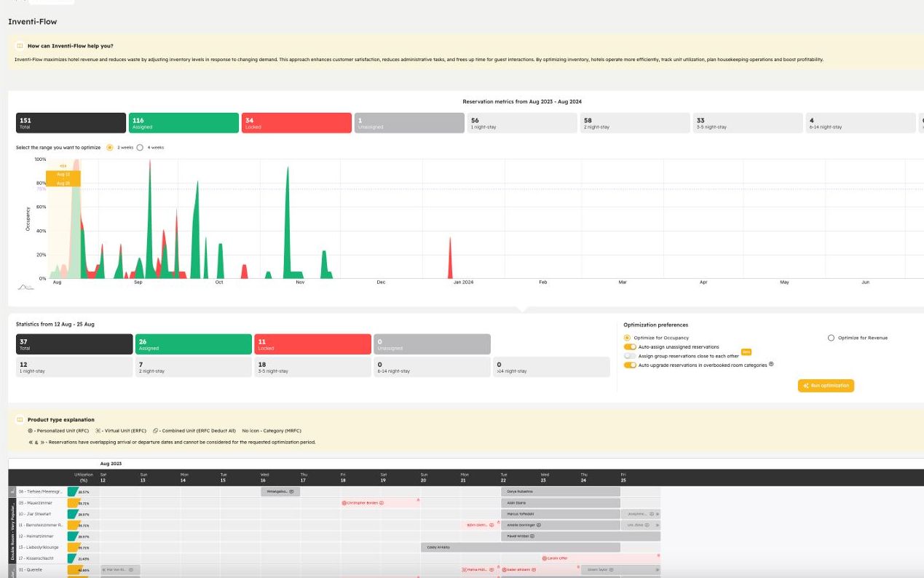Click the lock icon on Christopher Borden reservation
The width and height of the screenshot is (924, 578).
click(344, 503)
